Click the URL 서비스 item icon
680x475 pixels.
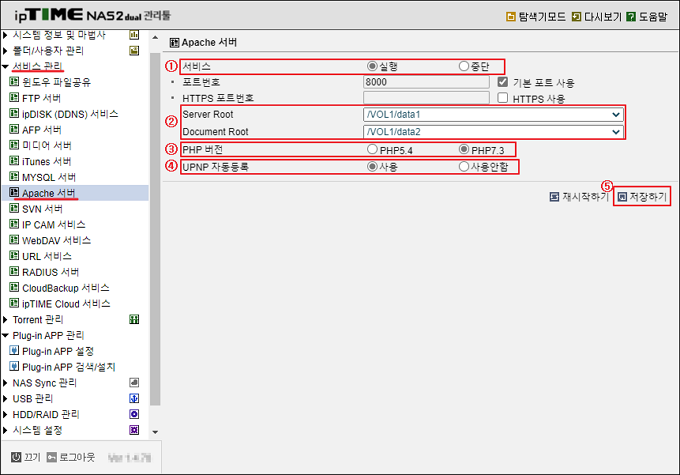point(14,256)
